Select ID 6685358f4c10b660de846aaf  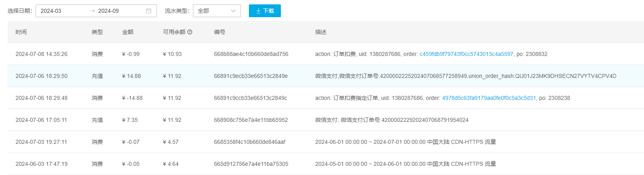point(250,142)
